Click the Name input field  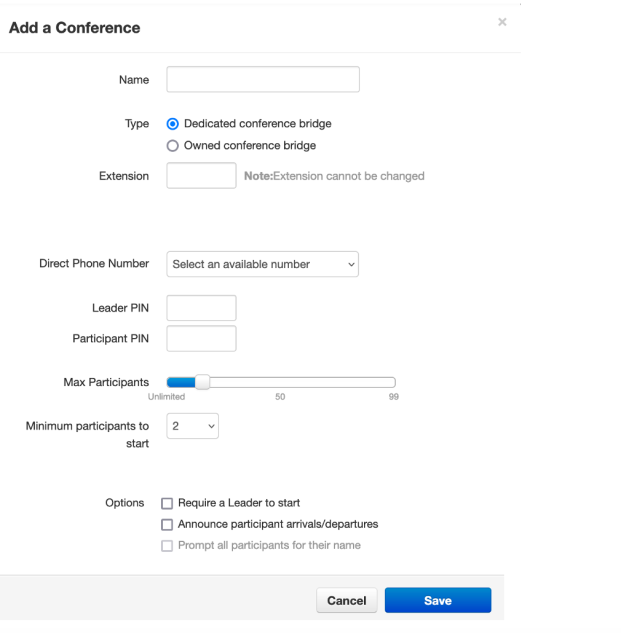click(263, 80)
